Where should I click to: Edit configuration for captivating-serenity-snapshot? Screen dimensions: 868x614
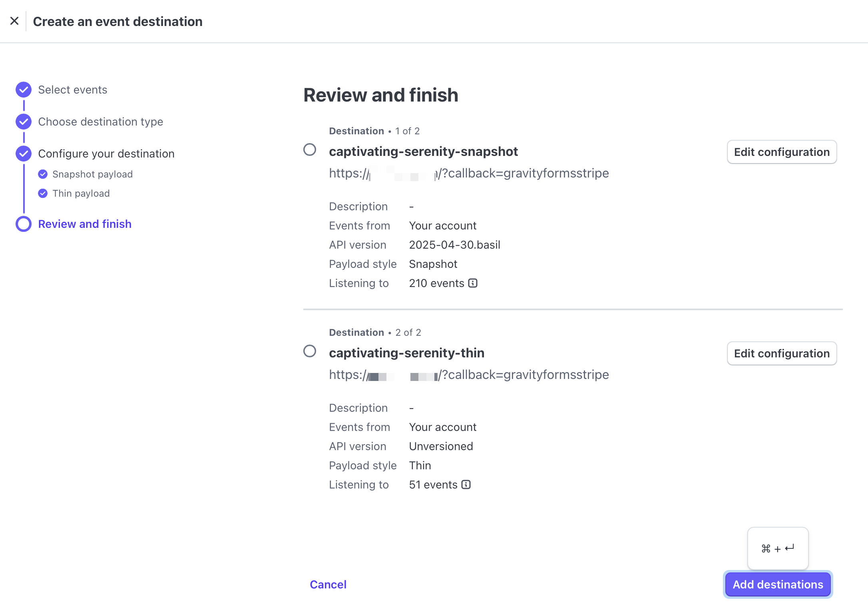point(782,152)
